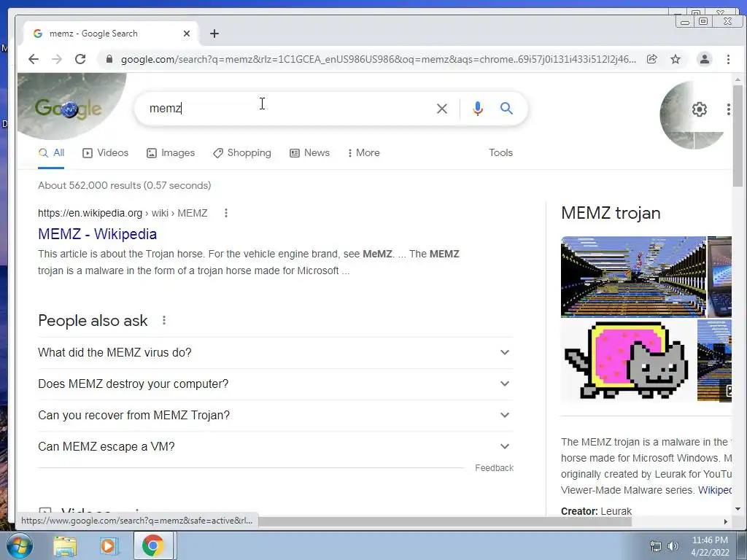Open the volume speaker tray icon
Image resolution: width=747 pixels, height=560 pixels.
pos(673,546)
